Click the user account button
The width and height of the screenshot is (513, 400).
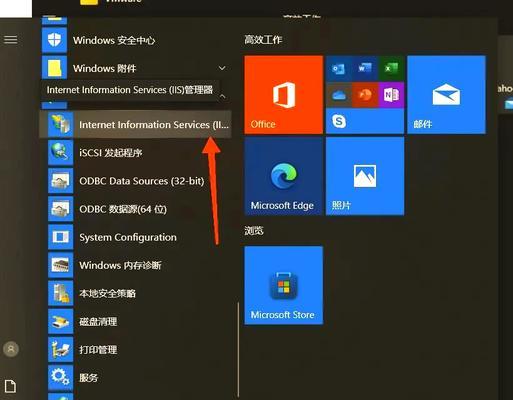point(11,349)
